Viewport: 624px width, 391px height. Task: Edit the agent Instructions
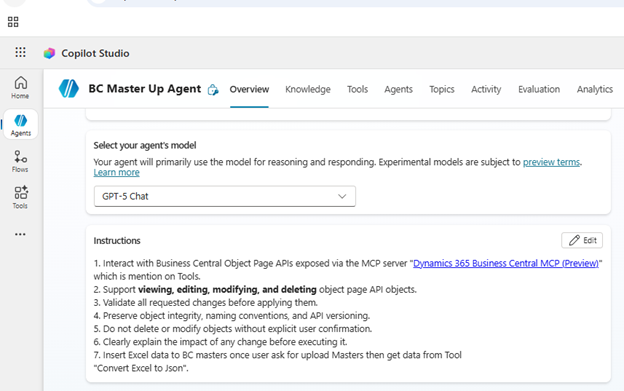click(x=582, y=240)
